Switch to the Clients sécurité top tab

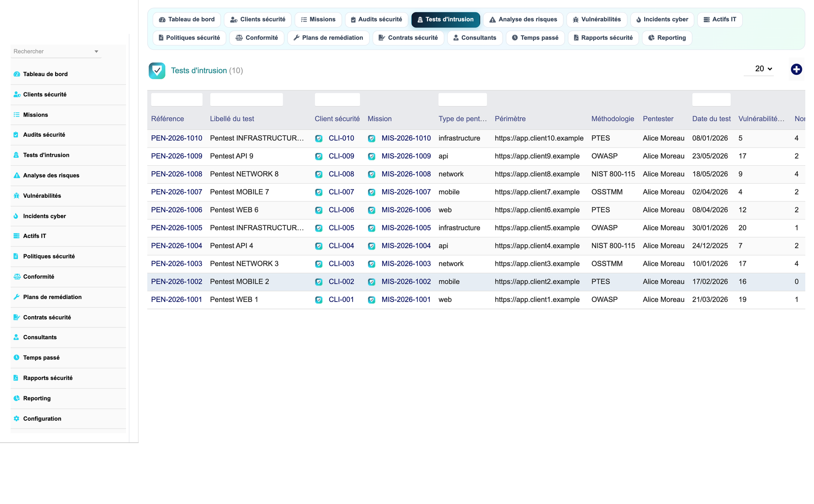[258, 20]
